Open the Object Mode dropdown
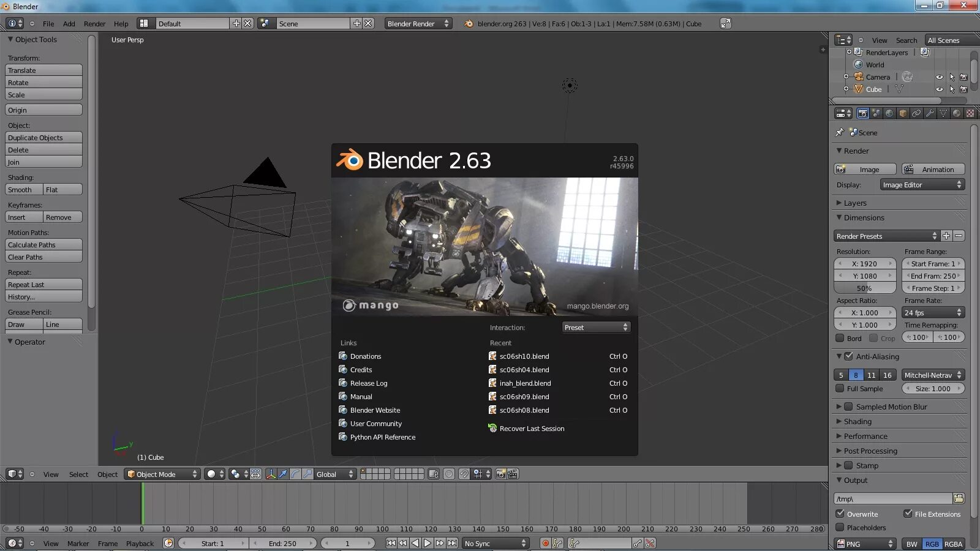The width and height of the screenshot is (980, 551). pos(162,474)
